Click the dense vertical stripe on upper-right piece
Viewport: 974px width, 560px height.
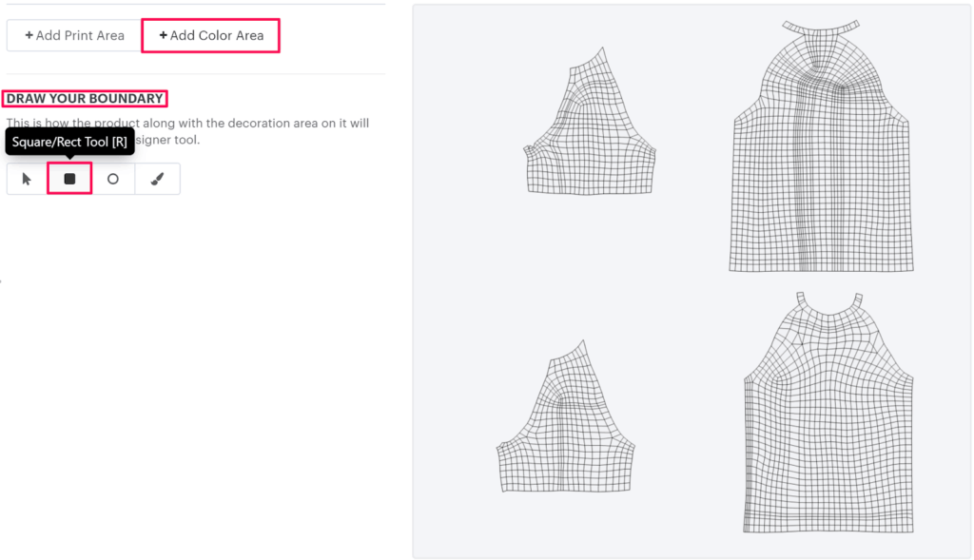(805, 190)
